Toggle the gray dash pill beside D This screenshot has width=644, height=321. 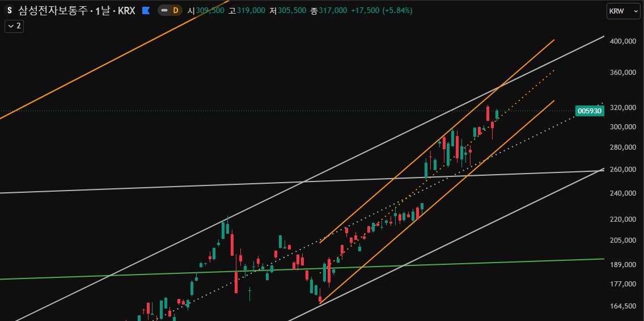point(164,11)
